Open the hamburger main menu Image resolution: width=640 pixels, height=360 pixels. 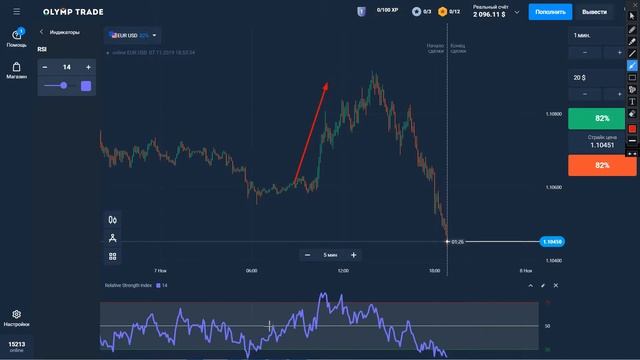[17, 11]
